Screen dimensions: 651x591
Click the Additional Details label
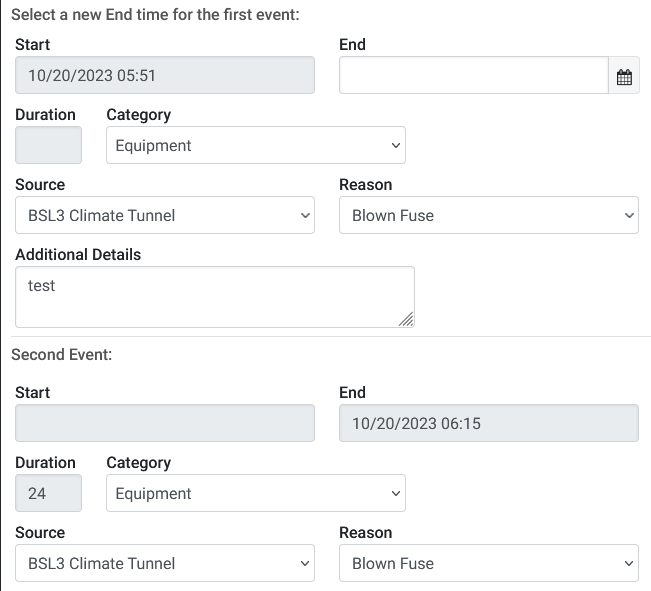point(78,255)
